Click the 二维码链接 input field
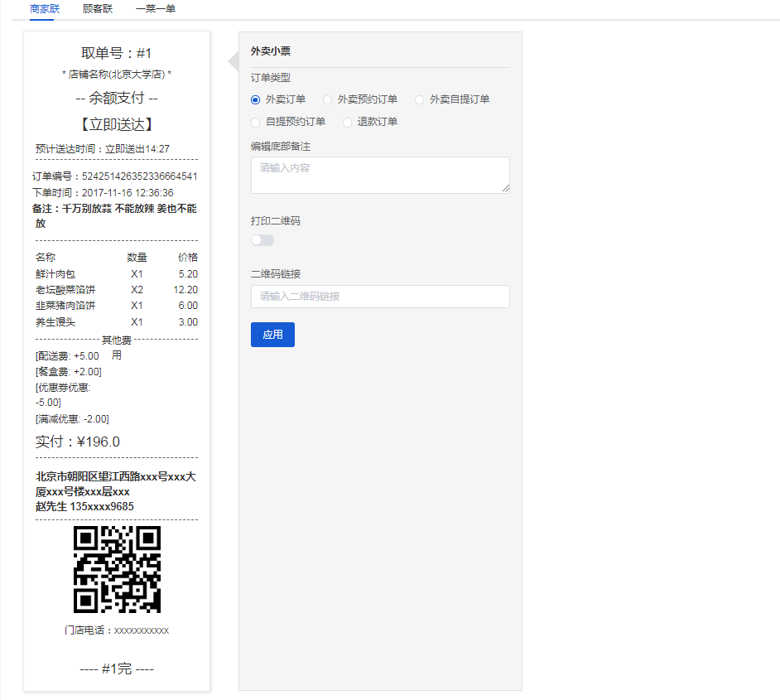The width and height of the screenshot is (780, 700). point(380,297)
